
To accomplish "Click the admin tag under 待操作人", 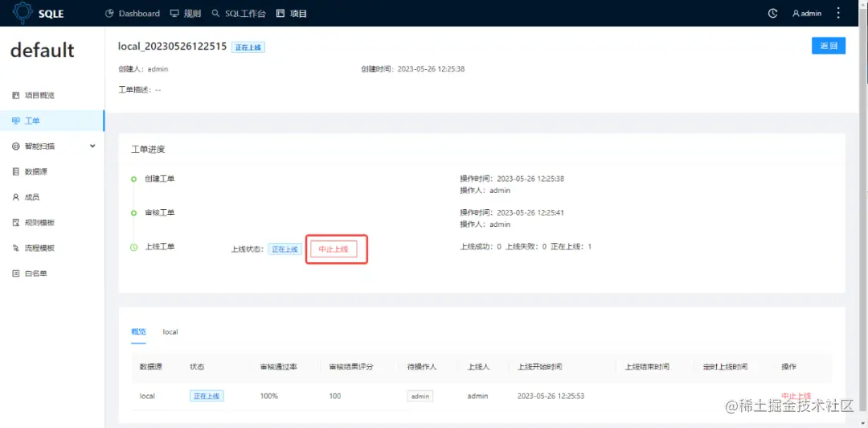I will [x=420, y=396].
